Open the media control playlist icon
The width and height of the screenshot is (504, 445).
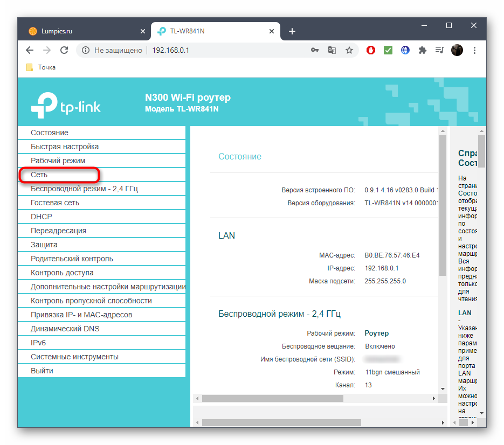[x=439, y=50]
